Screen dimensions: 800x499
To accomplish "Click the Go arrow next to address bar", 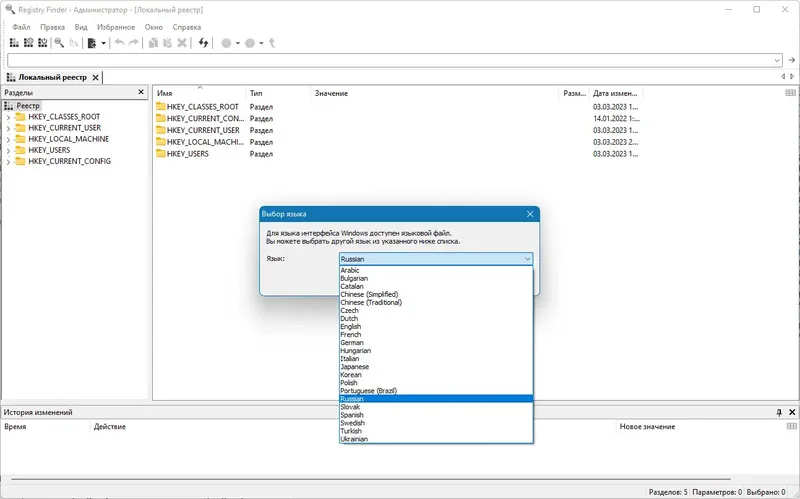I will point(792,60).
